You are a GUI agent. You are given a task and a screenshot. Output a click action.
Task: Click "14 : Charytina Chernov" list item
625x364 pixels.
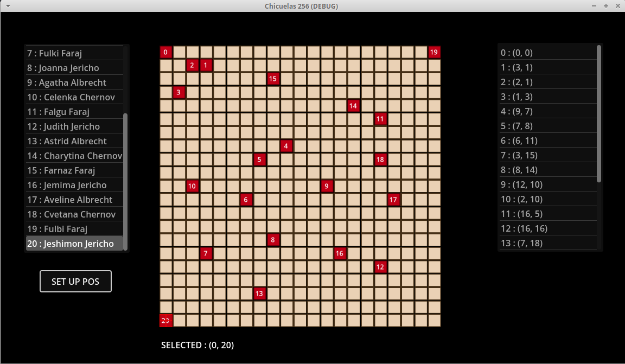(x=74, y=156)
